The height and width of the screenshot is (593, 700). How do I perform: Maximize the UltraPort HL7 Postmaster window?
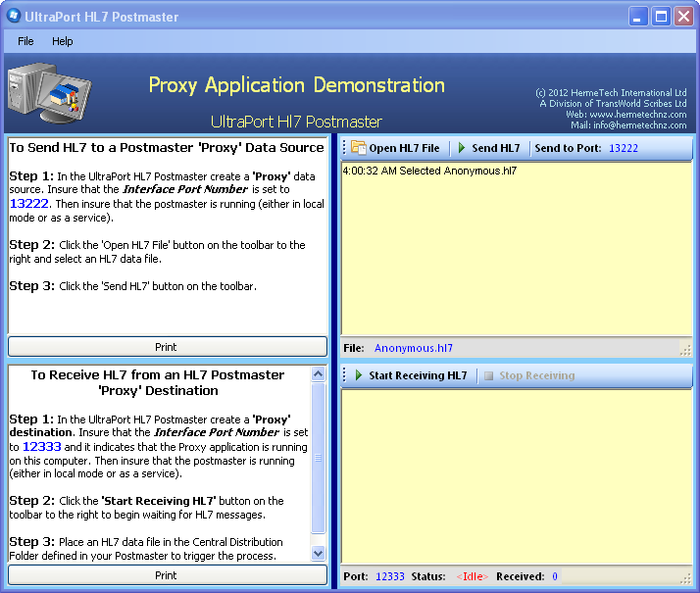(661, 17)
